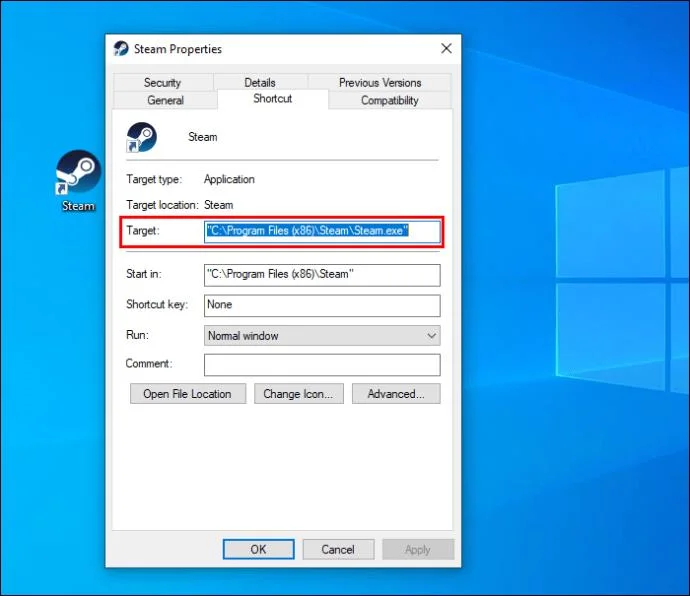
Task: Click the Open File Location button
Action: click(x=188, y=394)
